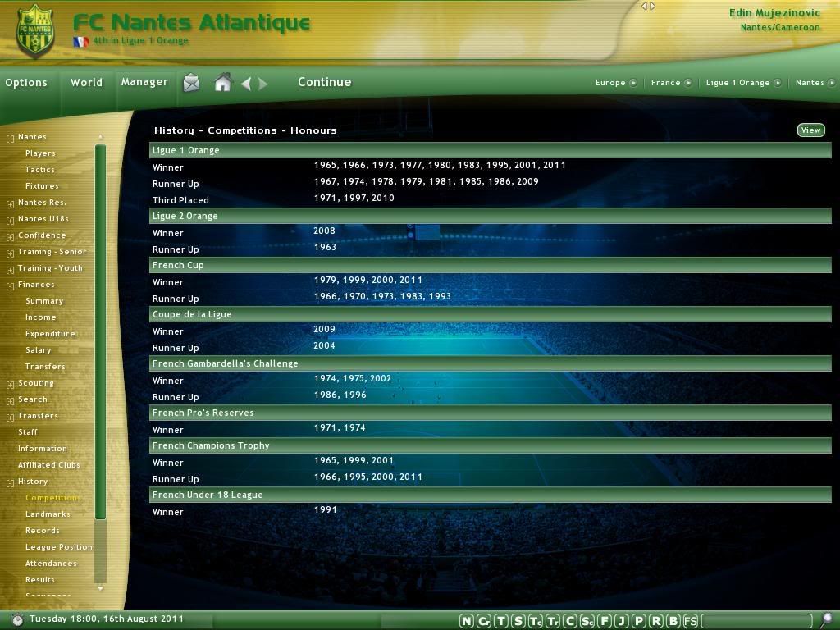Viewport: 840px width, 630px height.
Task: Click the B shortcut icon
Action: 673,621
